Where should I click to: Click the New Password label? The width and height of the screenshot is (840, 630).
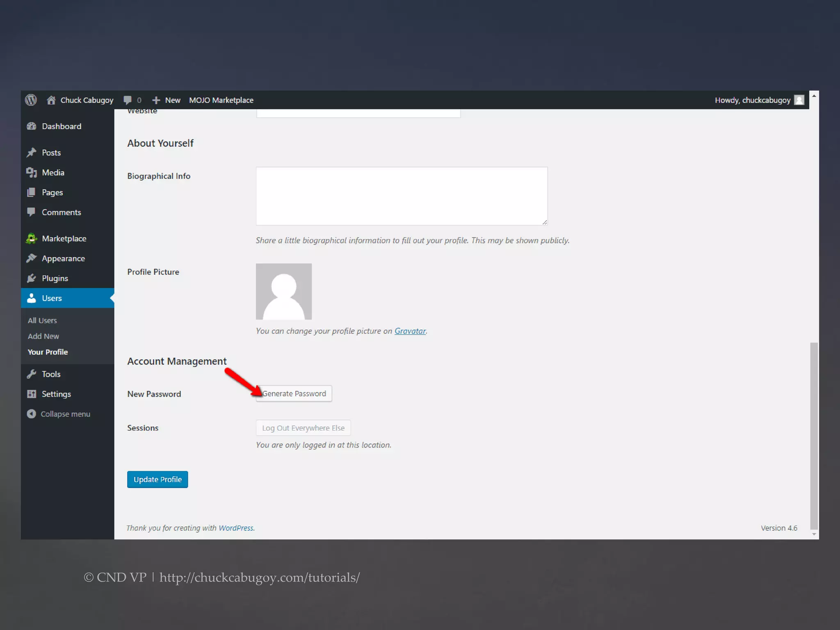point(154,394)
